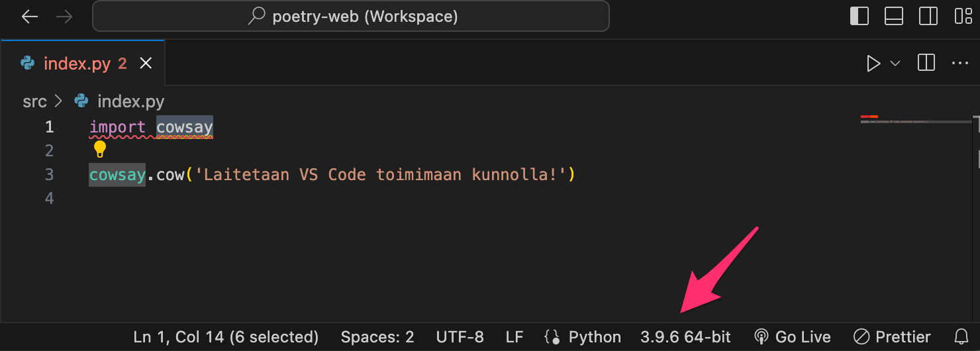
Task: Split the editor to the right
Action: point(926,64)
